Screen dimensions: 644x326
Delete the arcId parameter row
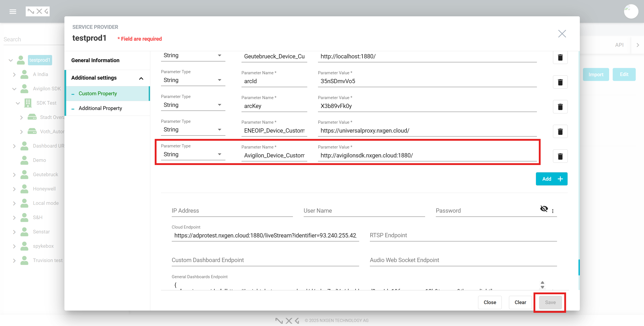[560, 82]
